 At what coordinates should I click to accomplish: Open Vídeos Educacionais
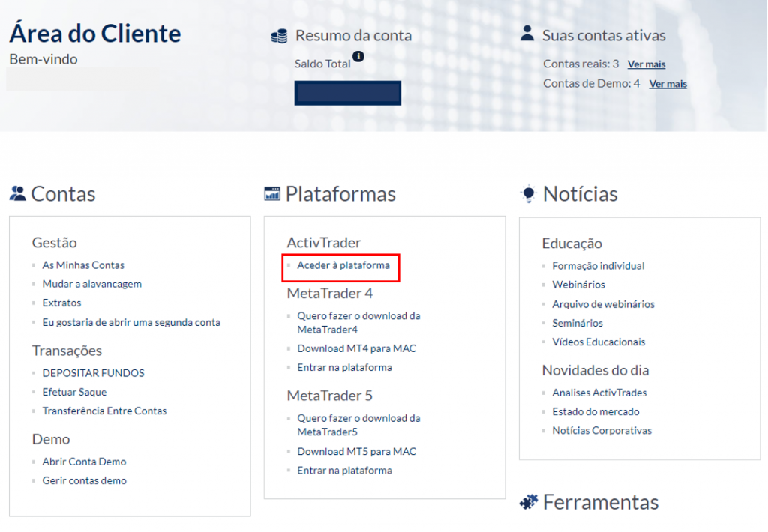pos(598,342)
